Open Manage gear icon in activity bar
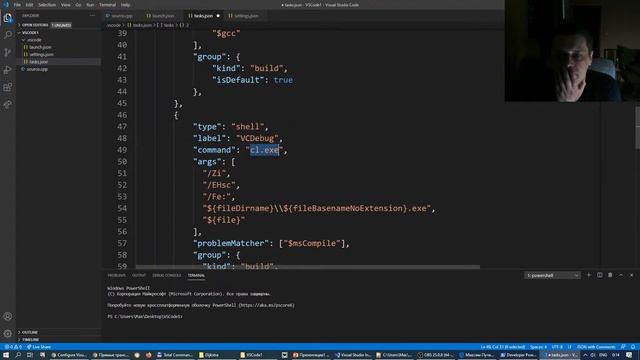This screenshot has width=640, height=360. pyautogui.click(x=8, y=333)
